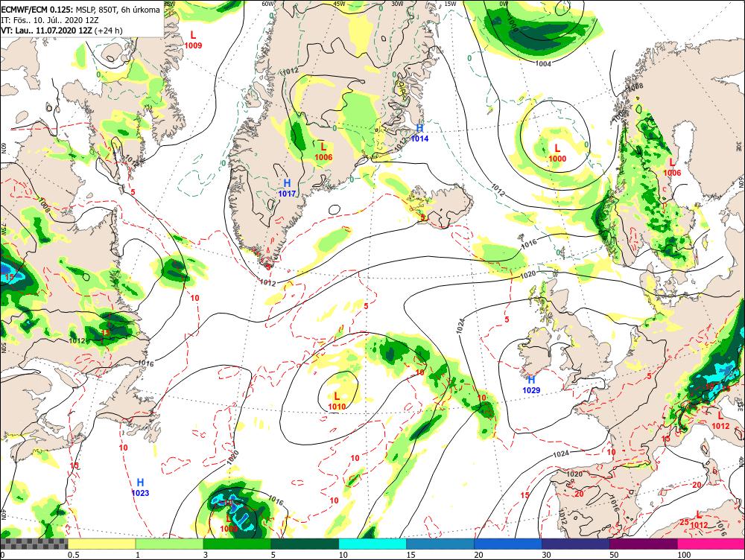Click the 'H 1017' high over Greenland
Viewport: 745px width, 560px height.
point(287,188)
